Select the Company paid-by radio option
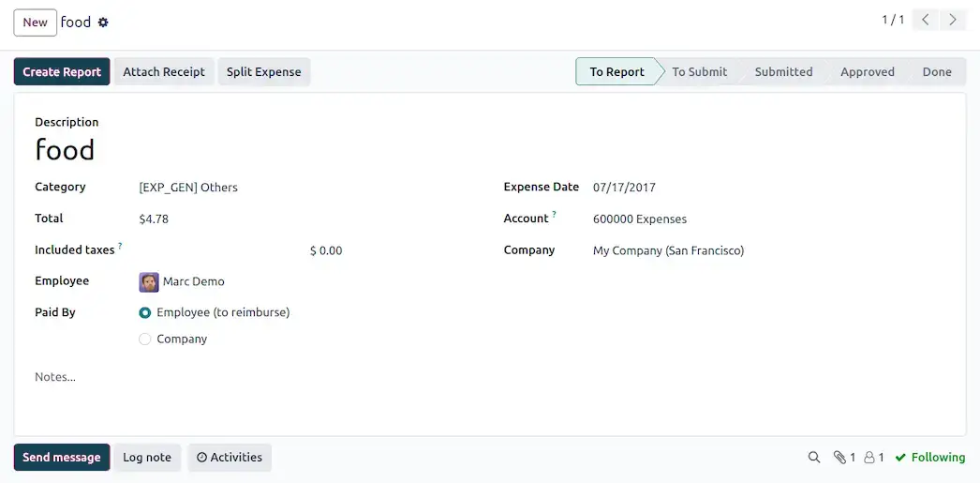The width and height of the screenshot is (980, 483). 145,340
